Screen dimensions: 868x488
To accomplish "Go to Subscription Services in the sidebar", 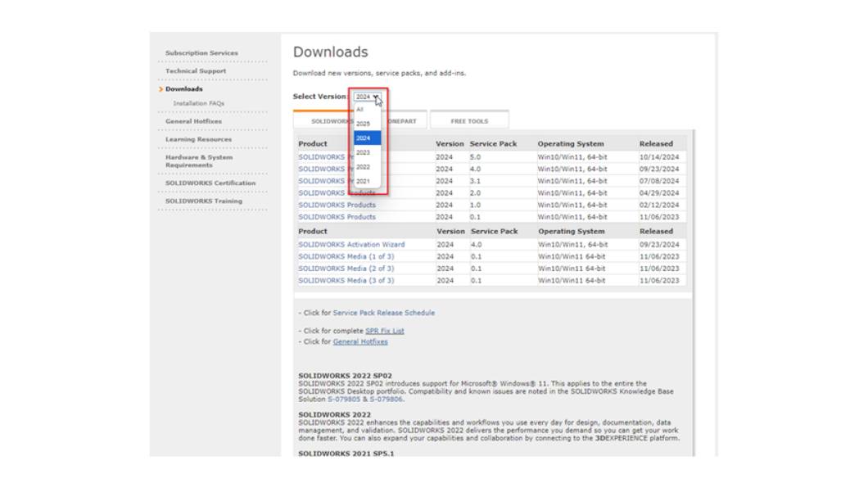I will (x=201, y=53).
